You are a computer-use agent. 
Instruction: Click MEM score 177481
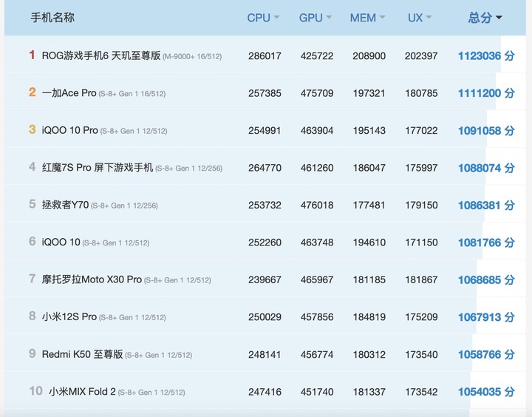(x=369, y=205)
